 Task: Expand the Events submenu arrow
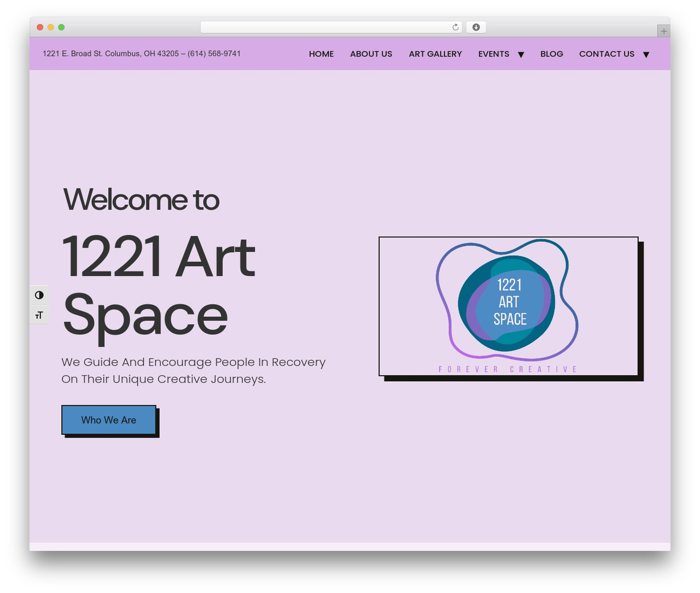(521, 55)
